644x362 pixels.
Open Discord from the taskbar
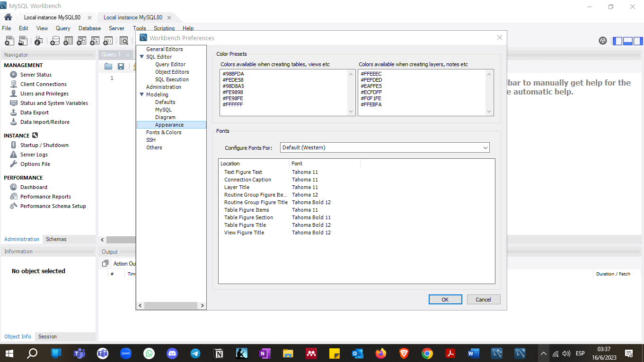click(172, 353)
